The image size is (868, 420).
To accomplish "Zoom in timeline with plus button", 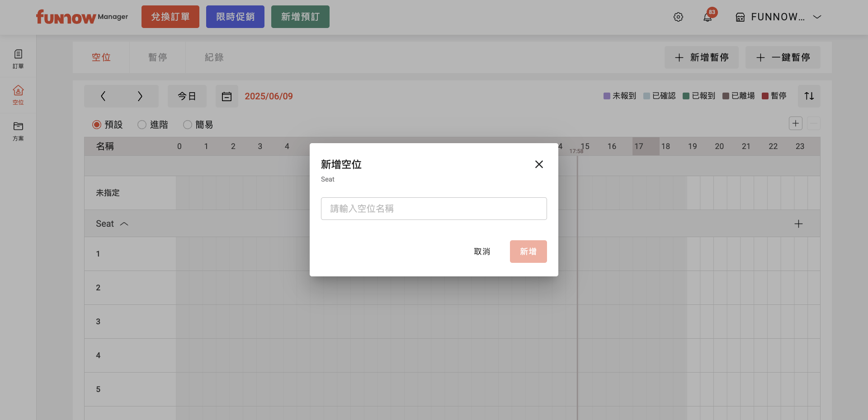I will click(x=795, y=123).
